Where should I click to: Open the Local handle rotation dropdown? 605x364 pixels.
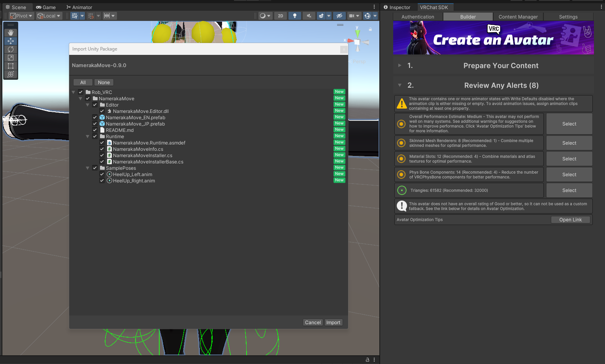pos(49,16)
